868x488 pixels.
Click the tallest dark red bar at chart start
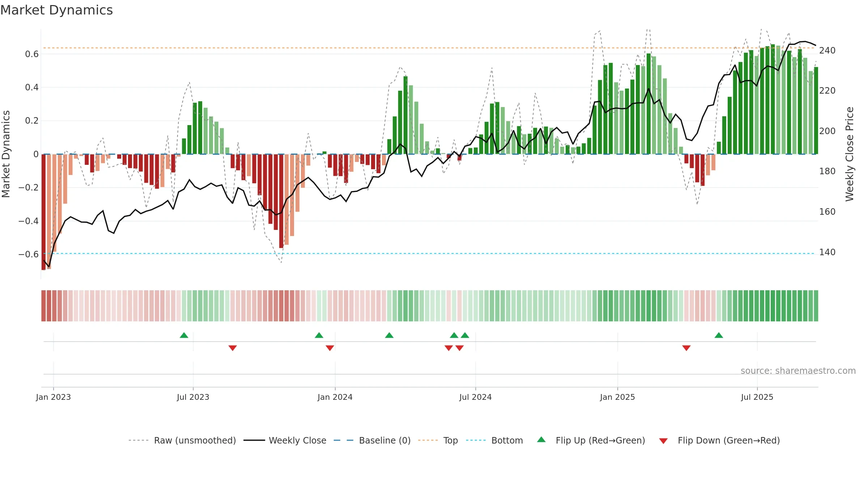pyautogui.click(x=44, y=212)
